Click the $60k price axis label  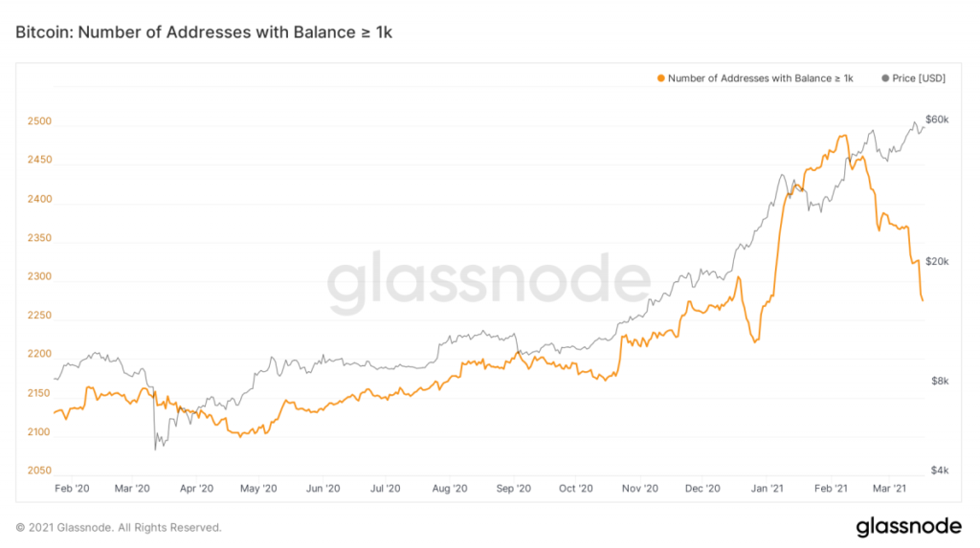[934, 120]
